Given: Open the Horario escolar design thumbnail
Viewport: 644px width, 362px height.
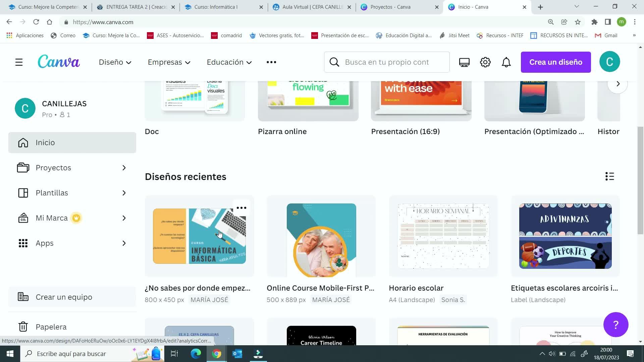Looking at the screenshot, I should point(443,236).
